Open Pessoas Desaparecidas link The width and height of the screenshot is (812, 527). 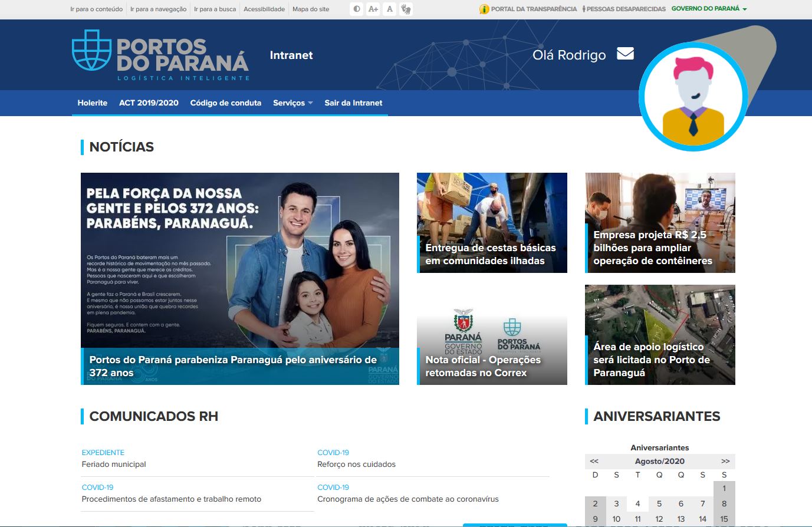coord(626,9)
